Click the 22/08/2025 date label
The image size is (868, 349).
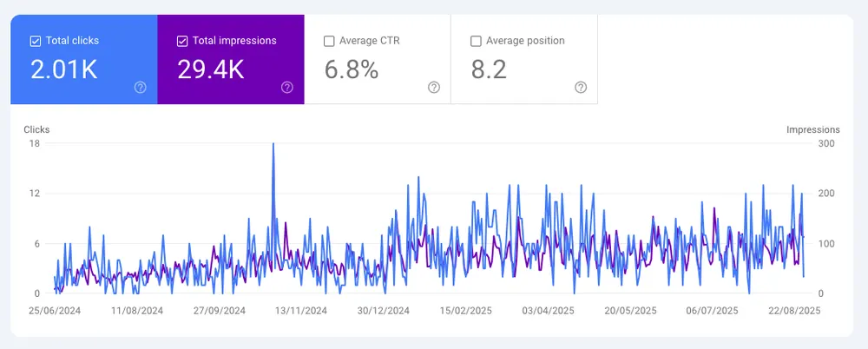click(794, 311)
